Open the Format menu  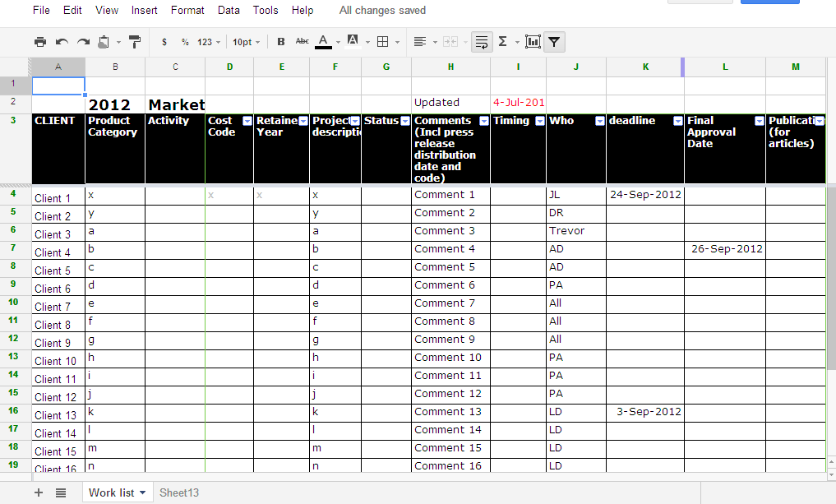pyautogui.click(x=187, y=10)
